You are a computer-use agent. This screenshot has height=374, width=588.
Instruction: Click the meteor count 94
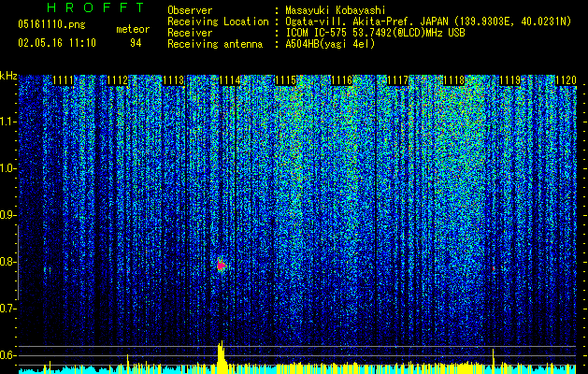pos(136,43)
